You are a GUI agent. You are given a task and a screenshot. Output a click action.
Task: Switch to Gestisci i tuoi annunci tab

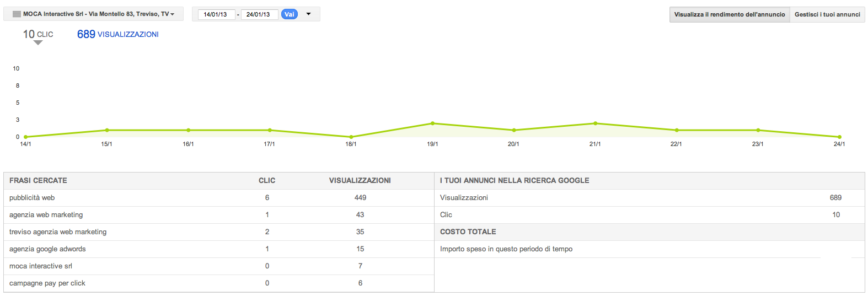click(x=827, y=14)
